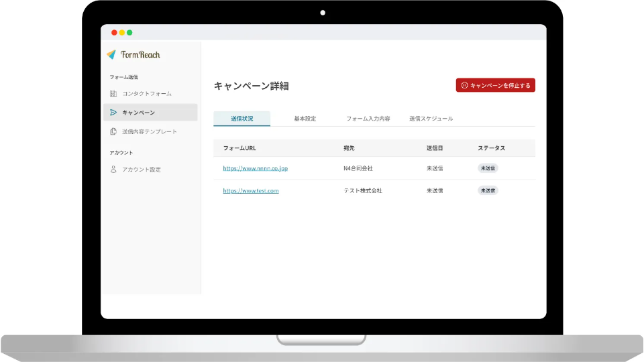Click the キャンペーン send arrow icon
644x362 pixels.
[x=113, y=112]
